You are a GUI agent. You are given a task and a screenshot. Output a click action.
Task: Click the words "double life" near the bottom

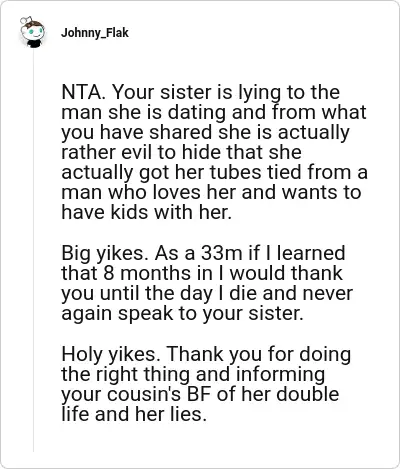tap(200, 404)
